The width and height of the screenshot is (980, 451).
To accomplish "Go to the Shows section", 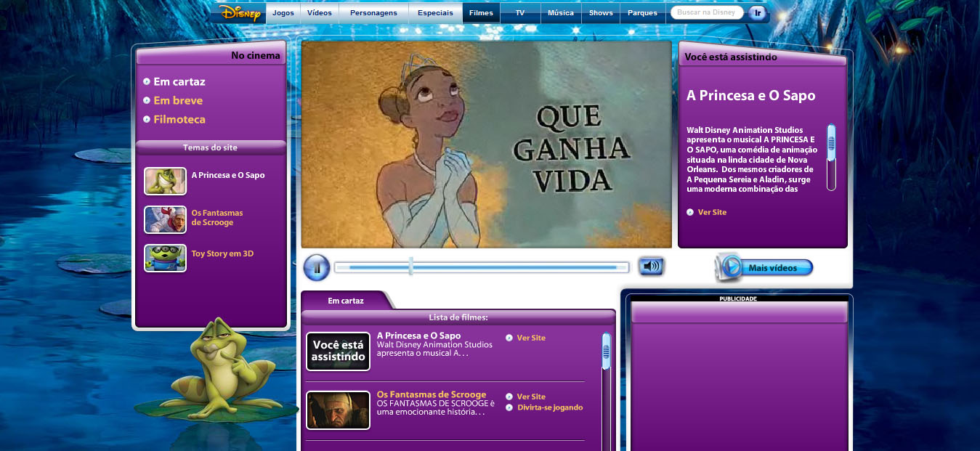I will (x=601, y=13).
